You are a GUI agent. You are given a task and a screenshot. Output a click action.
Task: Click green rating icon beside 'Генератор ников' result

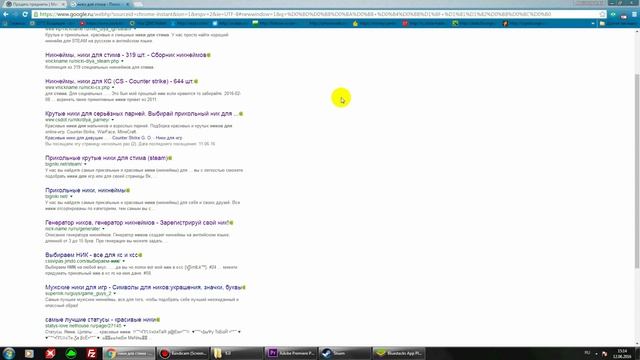click(x=231, y=223)
